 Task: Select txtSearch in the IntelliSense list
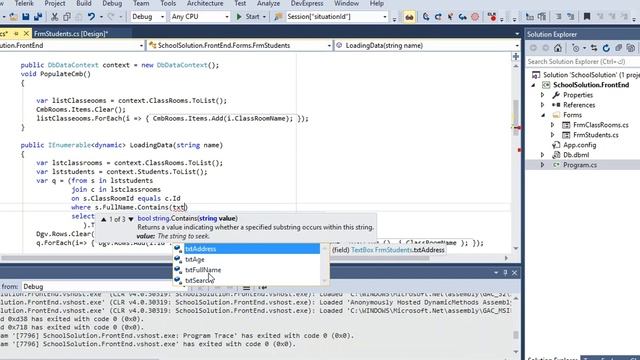(247, 280)
